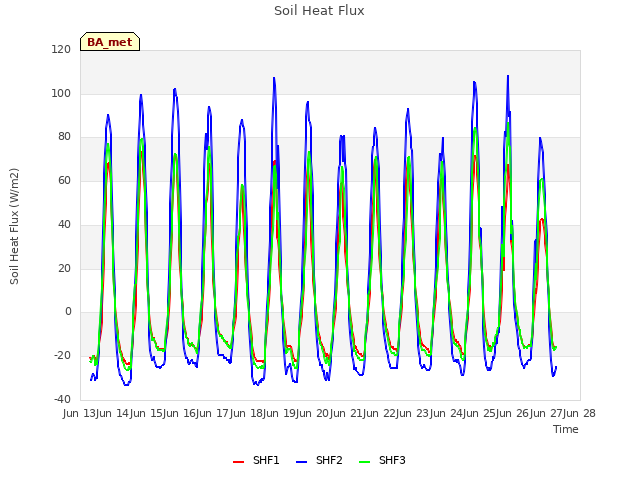Click the y-axis tick value 80

64,137
